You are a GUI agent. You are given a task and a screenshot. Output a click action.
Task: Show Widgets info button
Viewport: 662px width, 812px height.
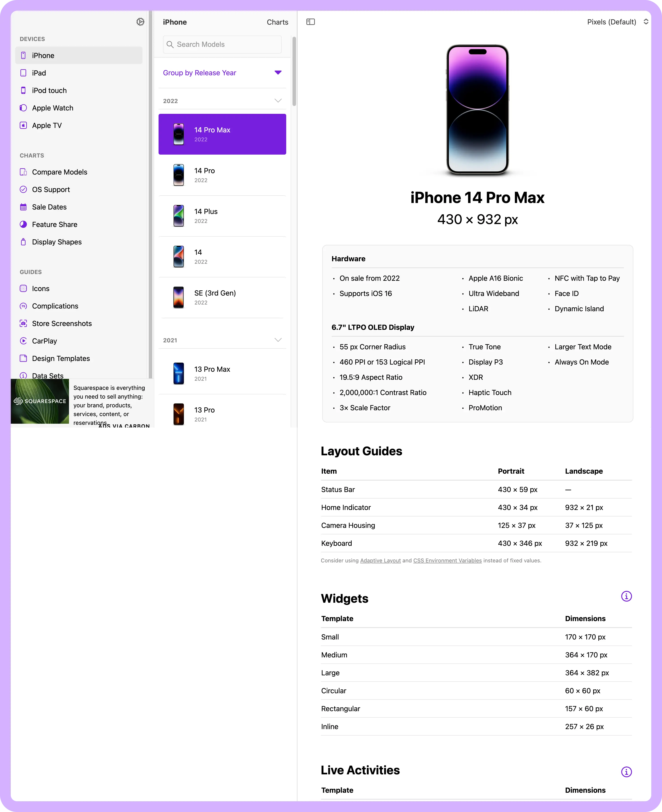tap(626, 596)
